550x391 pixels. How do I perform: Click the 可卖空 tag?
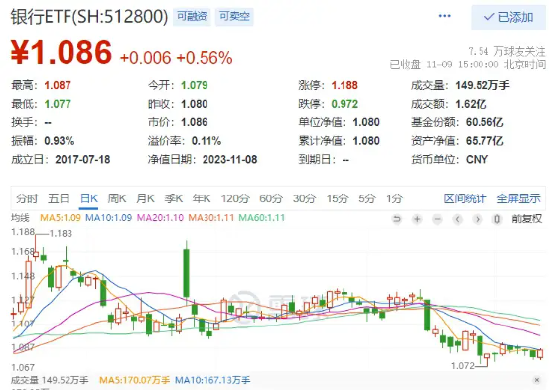coord(234,16)
